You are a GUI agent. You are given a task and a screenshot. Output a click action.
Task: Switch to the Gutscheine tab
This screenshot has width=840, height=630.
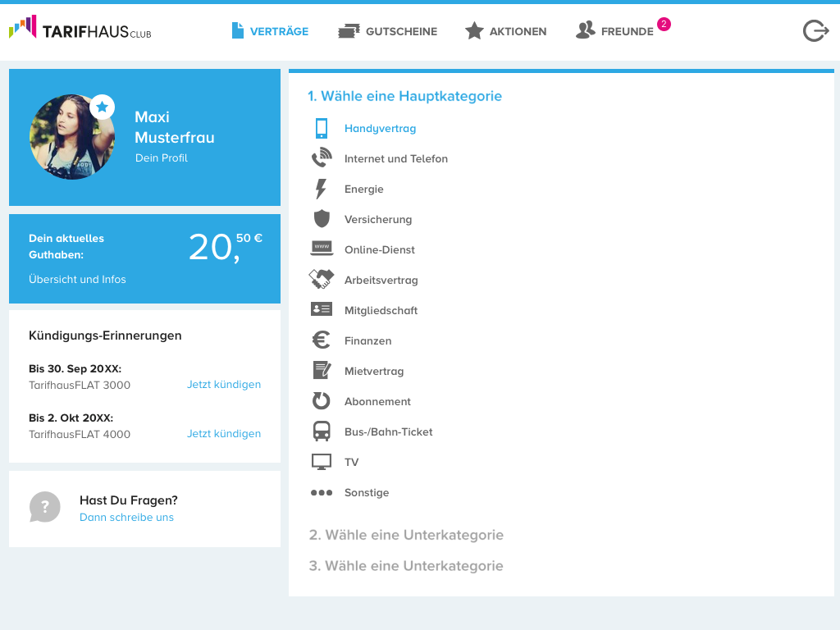coord(387,31)
